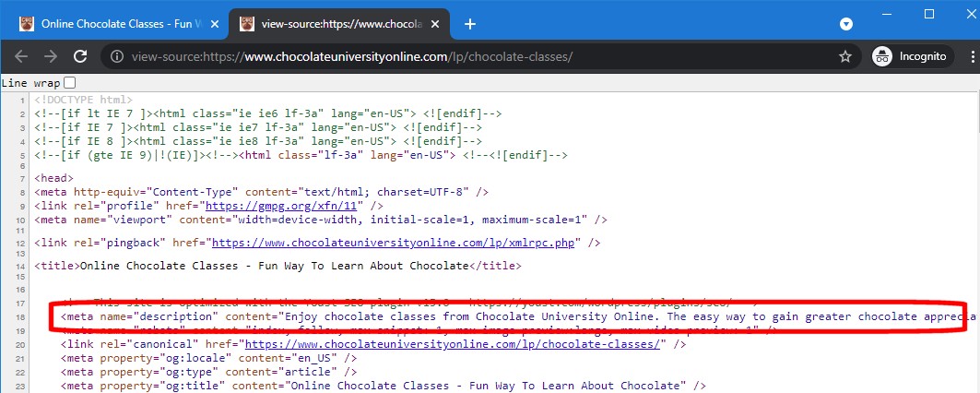Open the Chrome three-dot menu
The width and height of the screenshot is (980, 393).
pyautogui.click(x=974, y=56)
